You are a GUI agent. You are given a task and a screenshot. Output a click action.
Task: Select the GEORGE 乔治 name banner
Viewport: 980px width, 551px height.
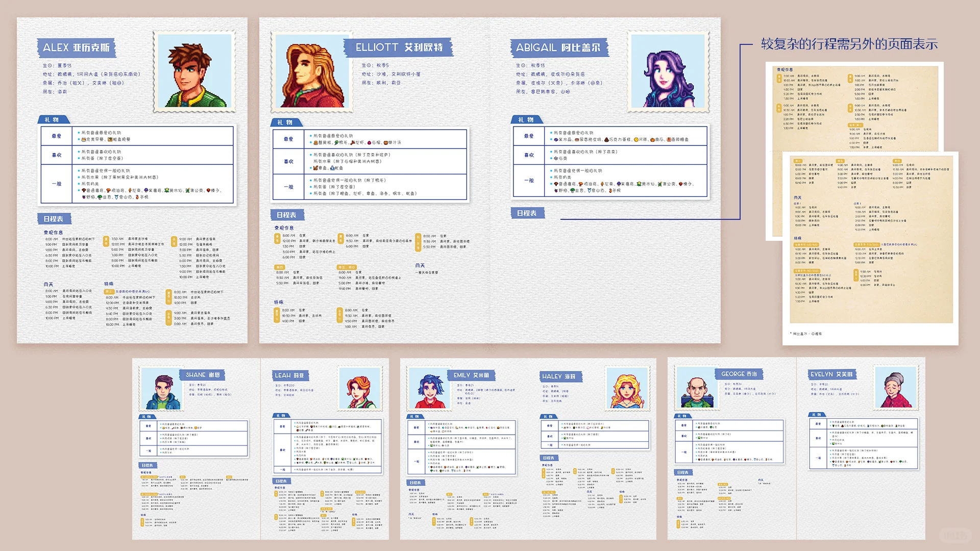(x=739, y=374)
